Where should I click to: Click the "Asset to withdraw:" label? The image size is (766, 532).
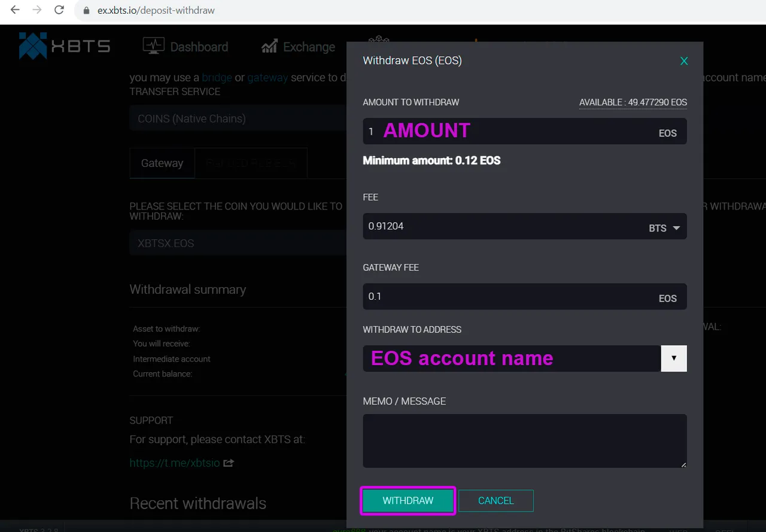coord(166,329)
